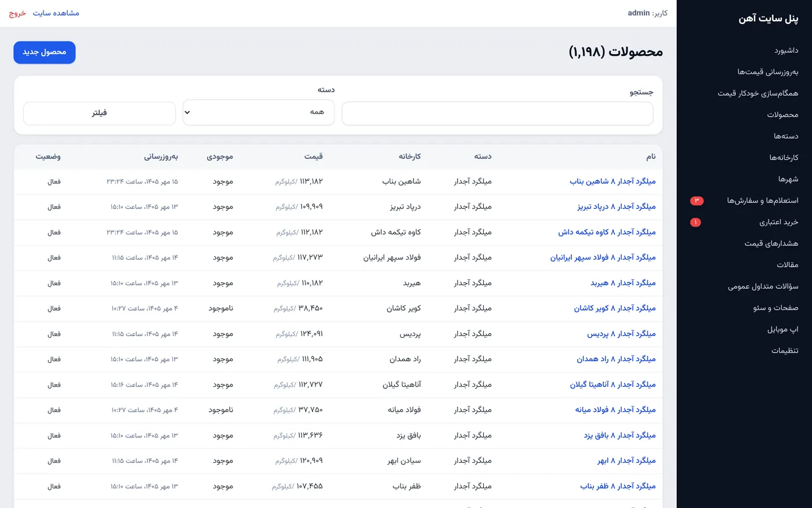Click the پنل سایت آهن title
This screenshot has height=508, width=812.
pyautogui.click(x=768, y=19)
